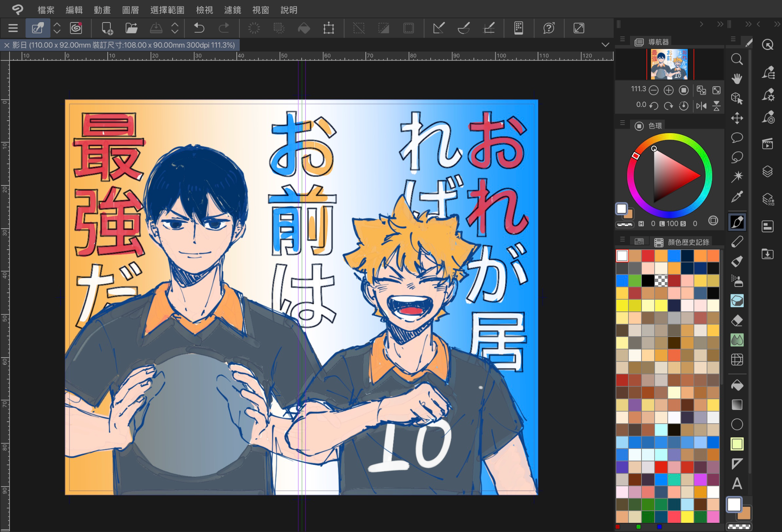This screenshot has width=782, height=532.
Task: Open the 濾鏡 (Filter) menu
Action: 233,10
